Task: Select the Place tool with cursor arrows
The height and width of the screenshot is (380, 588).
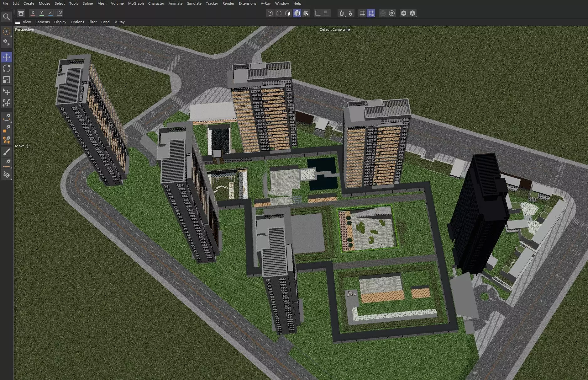Action: click(x=6, y=92)
